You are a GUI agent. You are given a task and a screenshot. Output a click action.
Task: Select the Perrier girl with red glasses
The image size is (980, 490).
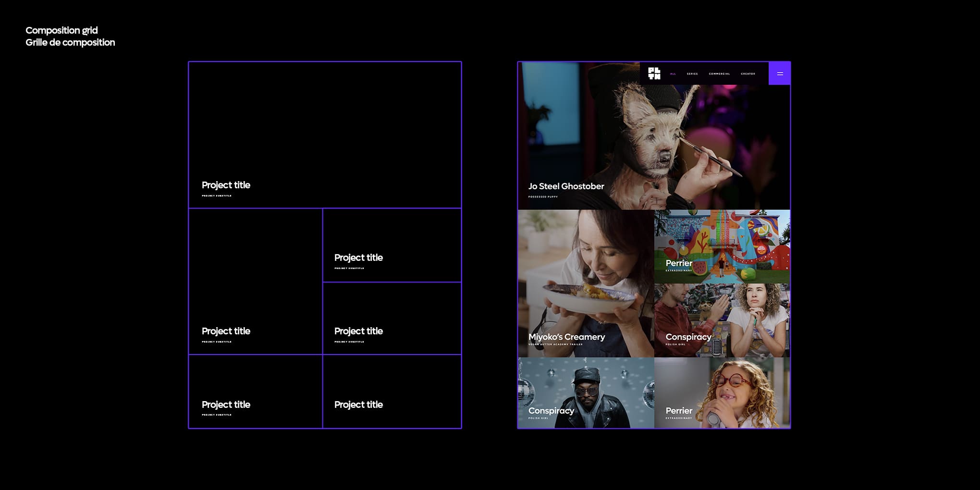click(722, 392)
